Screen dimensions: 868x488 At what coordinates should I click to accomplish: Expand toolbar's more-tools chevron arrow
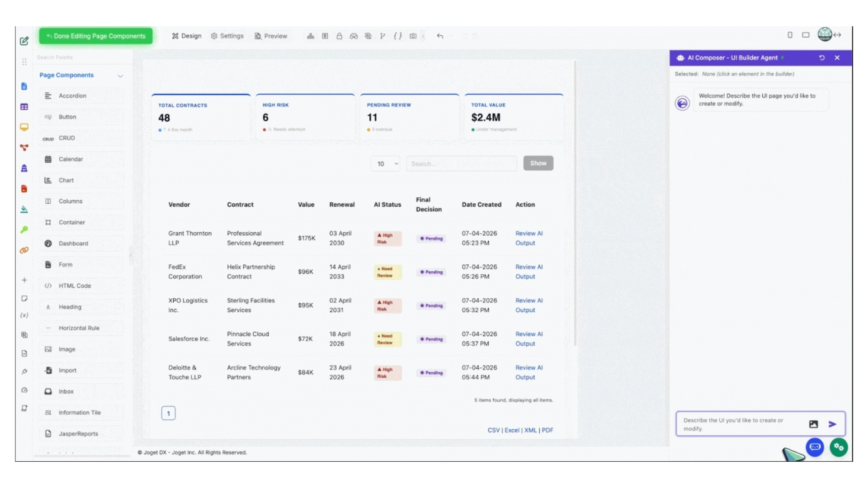(423, 36)
